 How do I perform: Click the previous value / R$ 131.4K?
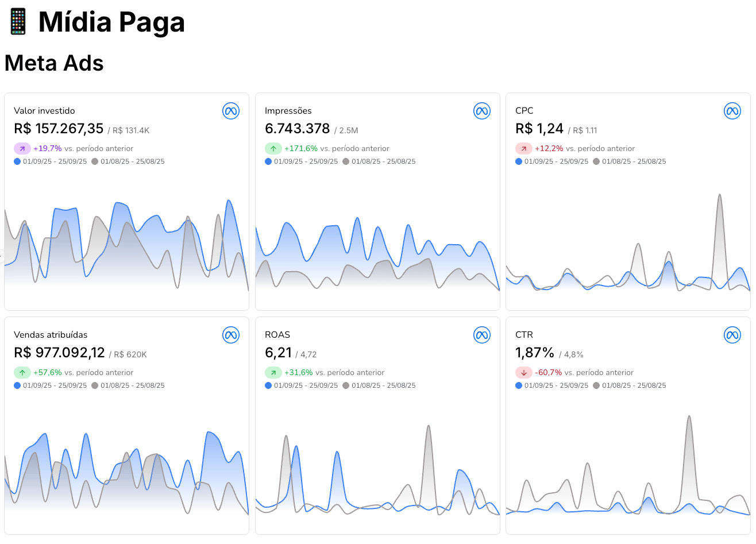coord(129,130)
